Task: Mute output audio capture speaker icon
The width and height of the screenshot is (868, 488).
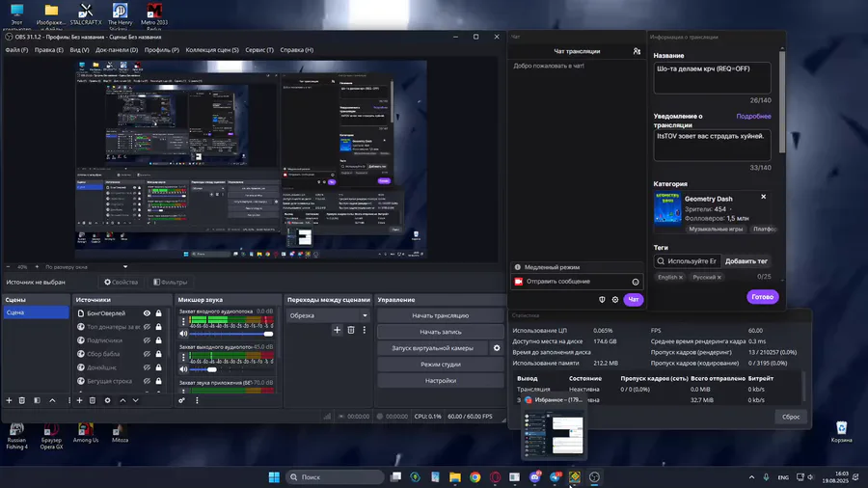Action: tap(183, 369)
